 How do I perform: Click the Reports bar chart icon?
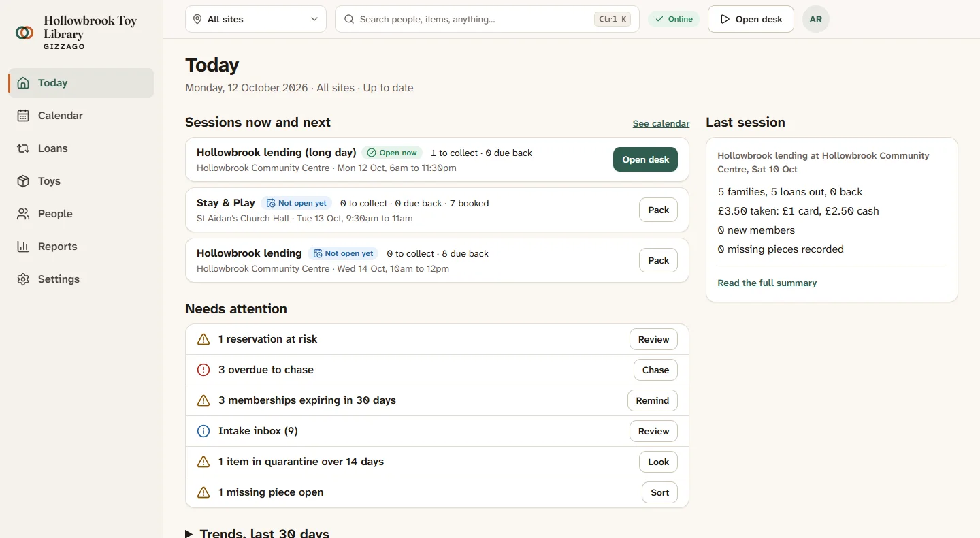(x=23, y=247)
